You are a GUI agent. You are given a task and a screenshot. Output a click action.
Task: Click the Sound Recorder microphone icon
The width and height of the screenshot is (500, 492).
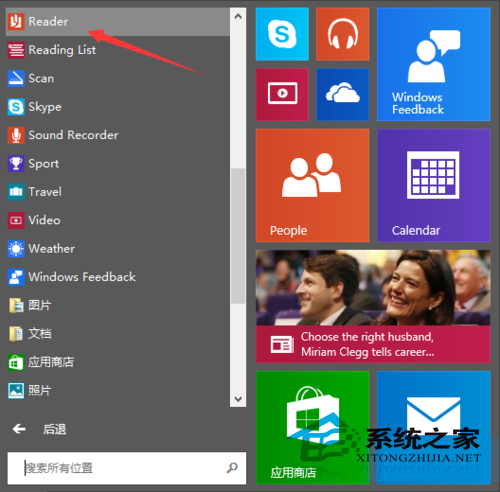(16, 135)
